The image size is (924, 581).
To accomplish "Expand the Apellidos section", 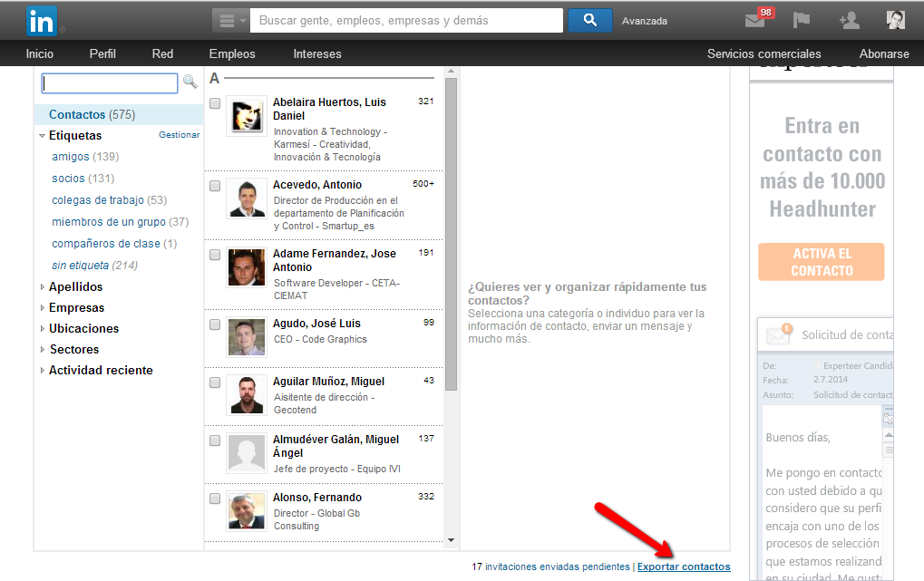I will [43, 287].
